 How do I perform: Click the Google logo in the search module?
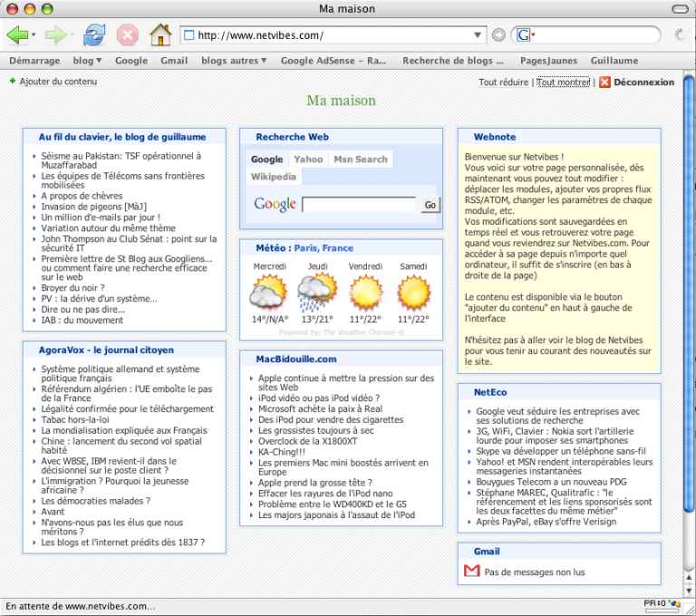coord(275,204)
